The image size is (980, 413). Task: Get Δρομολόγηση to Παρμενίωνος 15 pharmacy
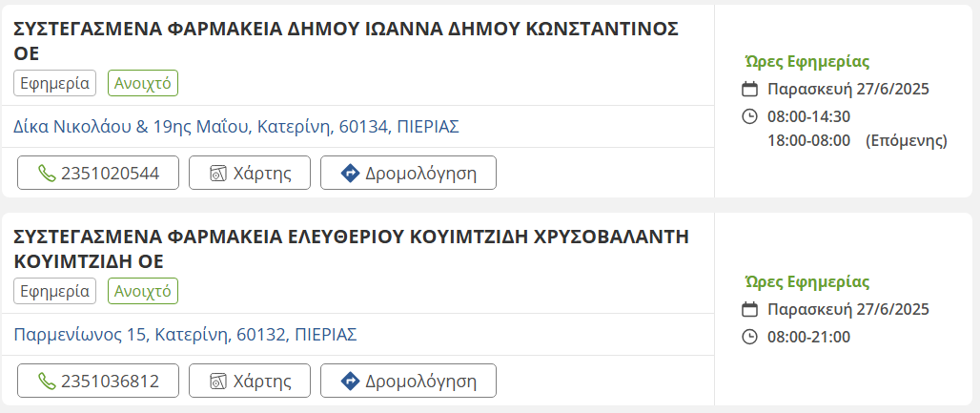(x=408, y=382)
